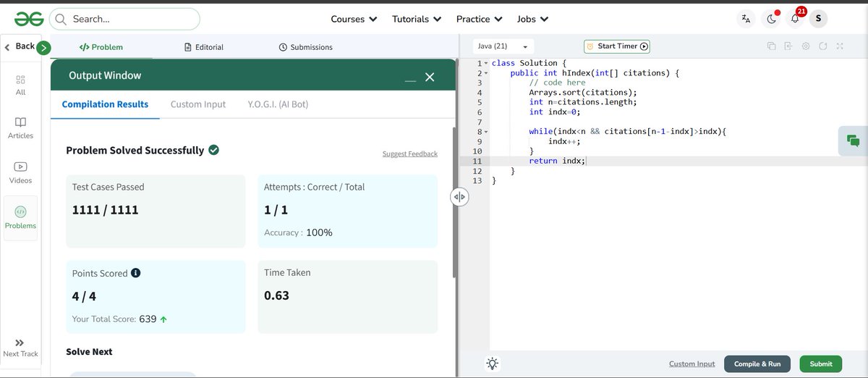Click the Accuracy 100% text
The width and height of the screenshot is (868, 378).
point(298,232)
